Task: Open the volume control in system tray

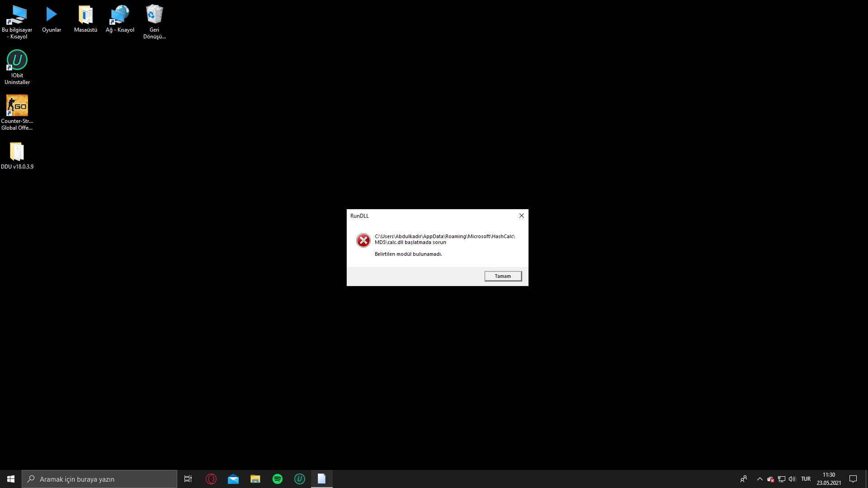Action: [x=792, y=479]
